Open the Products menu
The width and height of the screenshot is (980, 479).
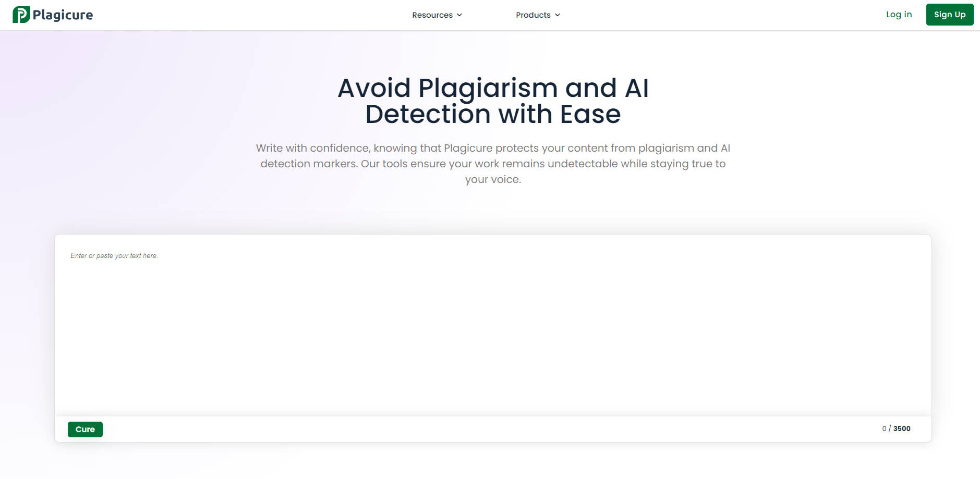tap(533, 15)
